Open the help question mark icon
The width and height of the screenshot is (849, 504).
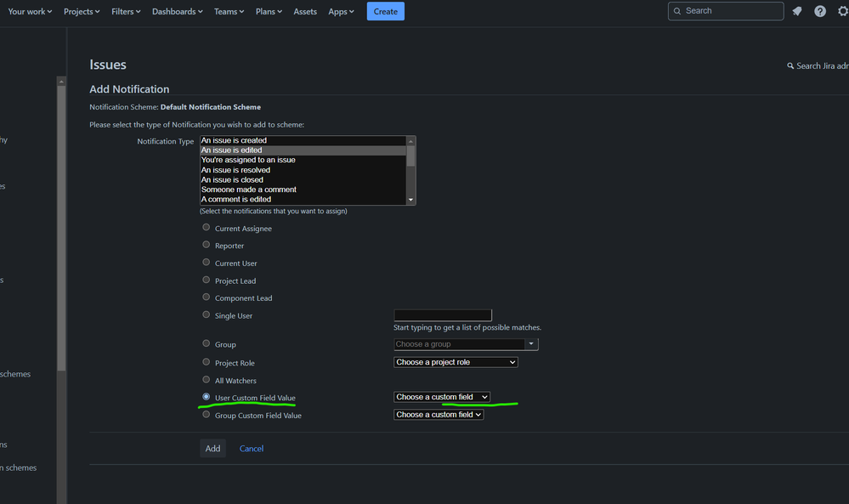point(820,11)
